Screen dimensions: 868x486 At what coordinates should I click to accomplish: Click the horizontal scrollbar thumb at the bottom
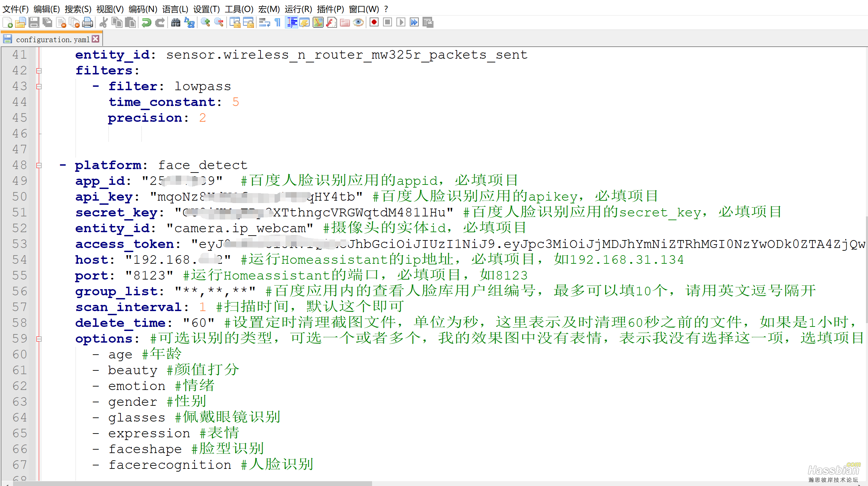(193, 483)
